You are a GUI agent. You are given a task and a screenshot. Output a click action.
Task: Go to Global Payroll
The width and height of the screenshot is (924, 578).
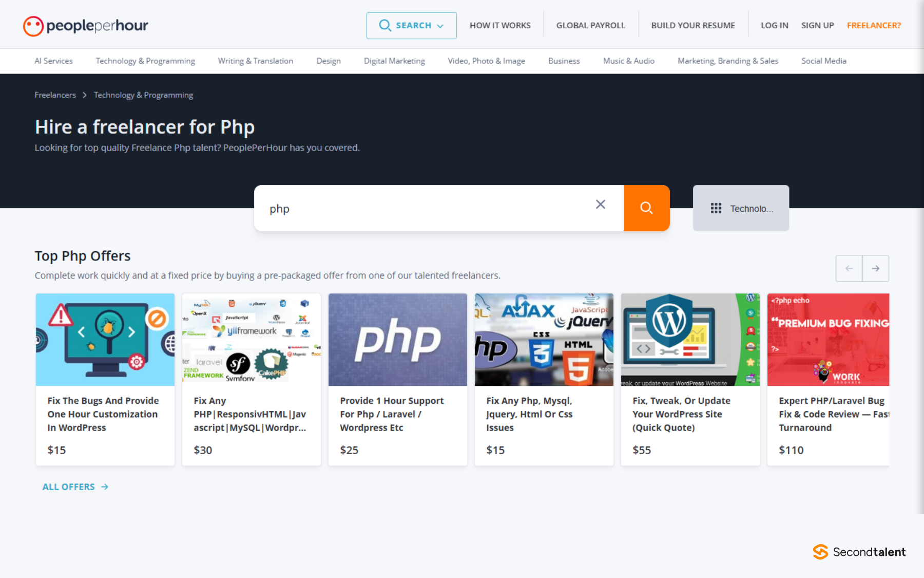[591, 26]
